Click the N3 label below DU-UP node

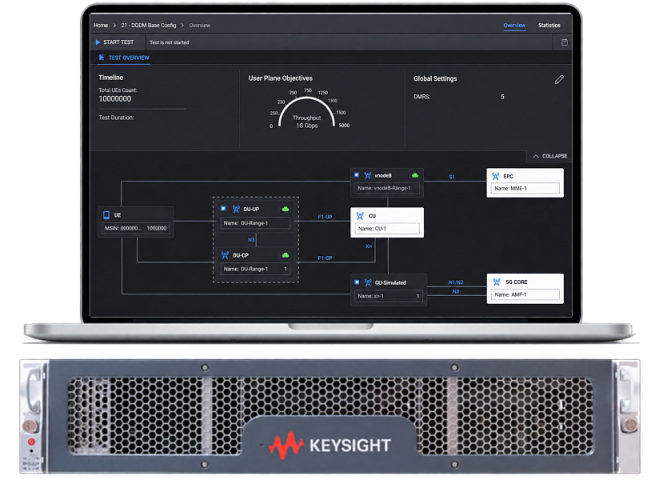(251, 240)
